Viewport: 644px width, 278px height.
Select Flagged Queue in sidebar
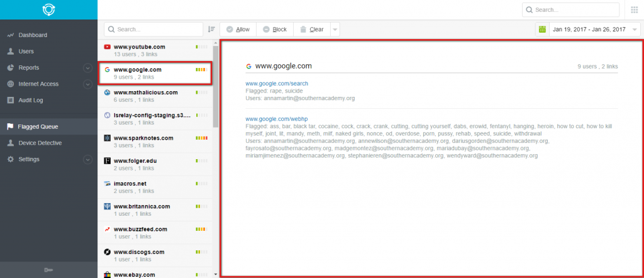tap(48, 126)
